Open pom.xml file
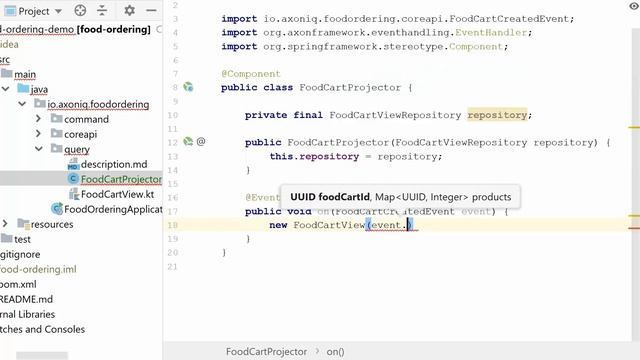Image resolution: width=640 pixels, height=360 pixels. tap(18, 284)
